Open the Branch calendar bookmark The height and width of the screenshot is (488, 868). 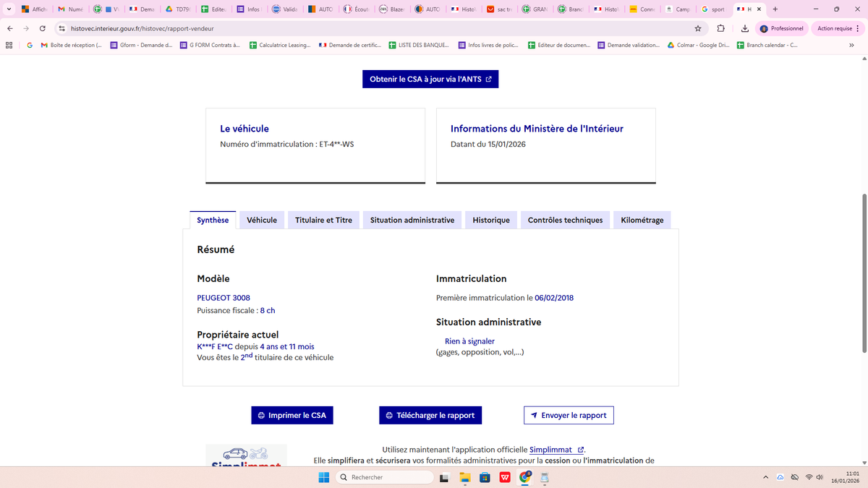[767, 45]
